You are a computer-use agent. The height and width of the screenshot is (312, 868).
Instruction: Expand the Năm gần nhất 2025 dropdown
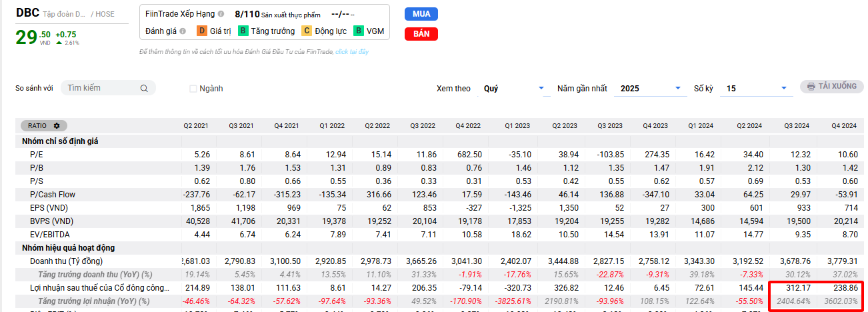650,89
